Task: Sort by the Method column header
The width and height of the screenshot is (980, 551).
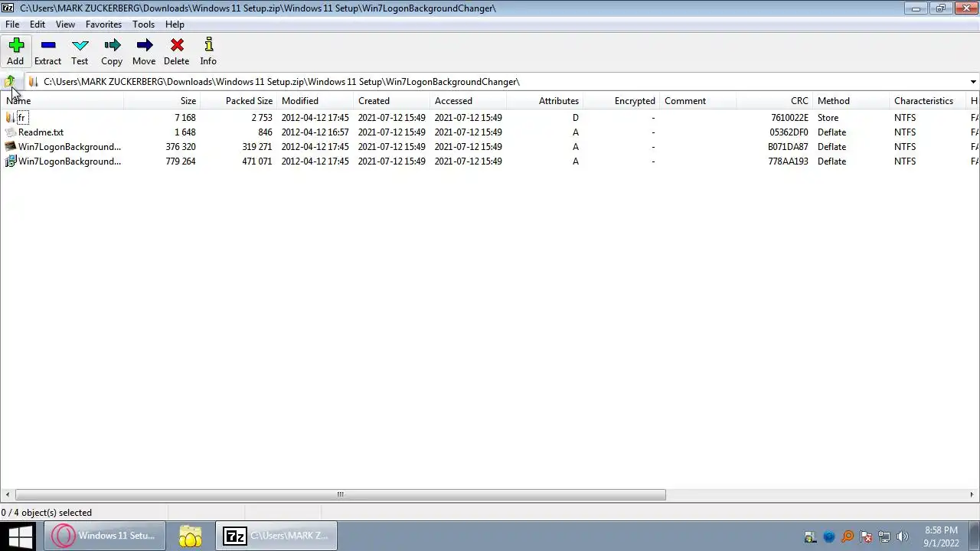Action: 851,101
